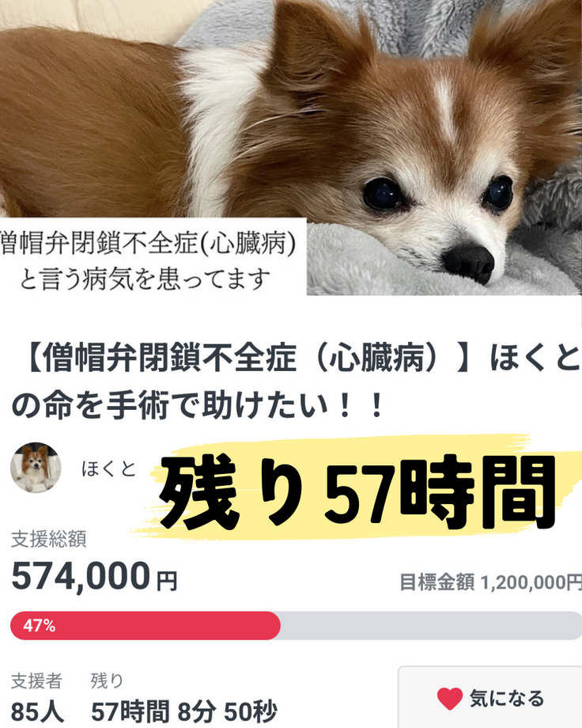Click the project title 僧帽弁閉鎖不全症 heading
The width and height of the screenshot is (582, 728).
[x=296, y=381]
